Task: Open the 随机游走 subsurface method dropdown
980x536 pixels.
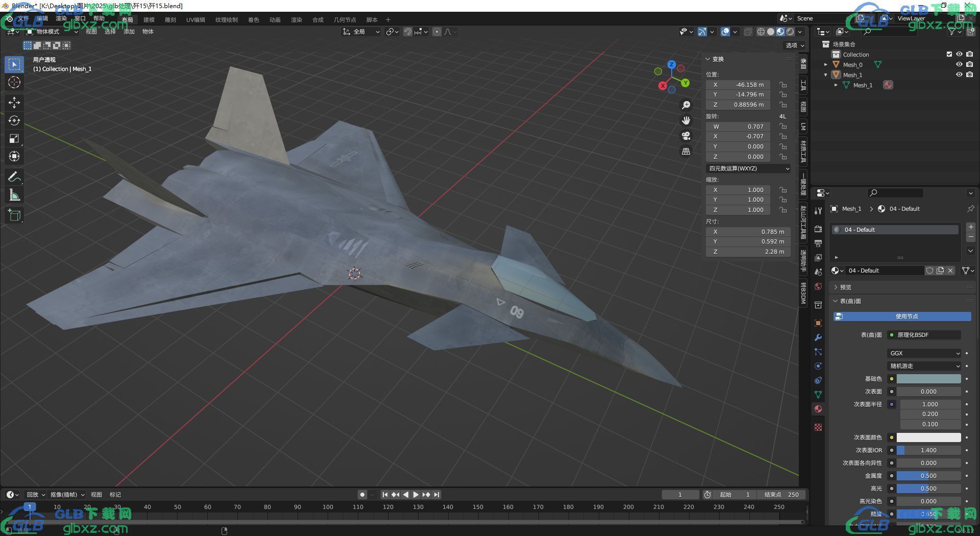Action: pyautogui.click(x=924, y=366)
